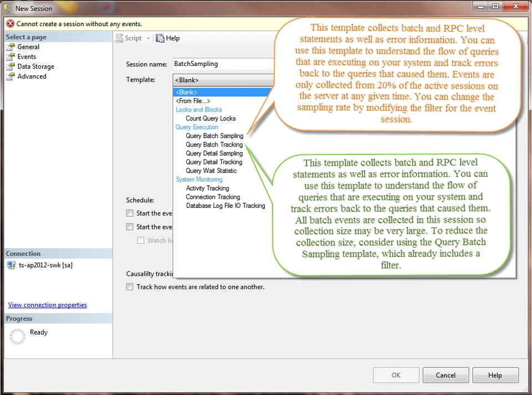Choose the Activity Tracking template
Screen dimensions: 532x395
(207, 188)
